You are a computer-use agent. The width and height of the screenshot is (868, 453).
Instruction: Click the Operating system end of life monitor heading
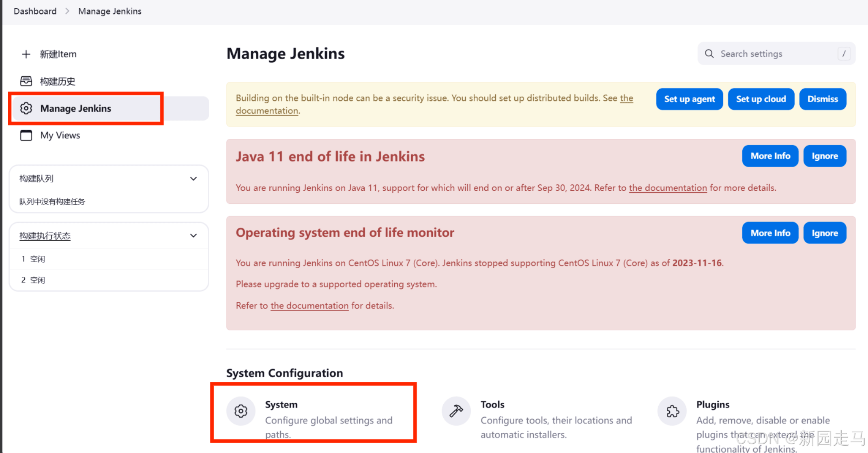(345, 233)
